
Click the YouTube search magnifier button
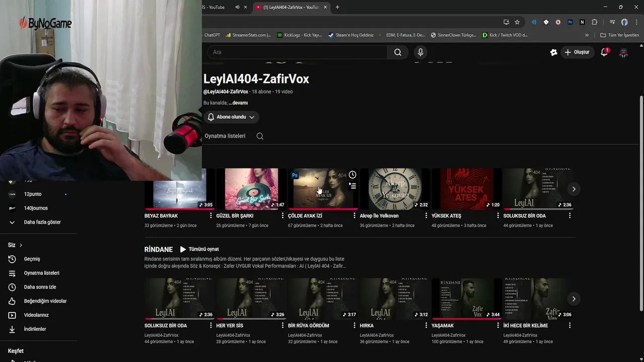pos(397,52)
